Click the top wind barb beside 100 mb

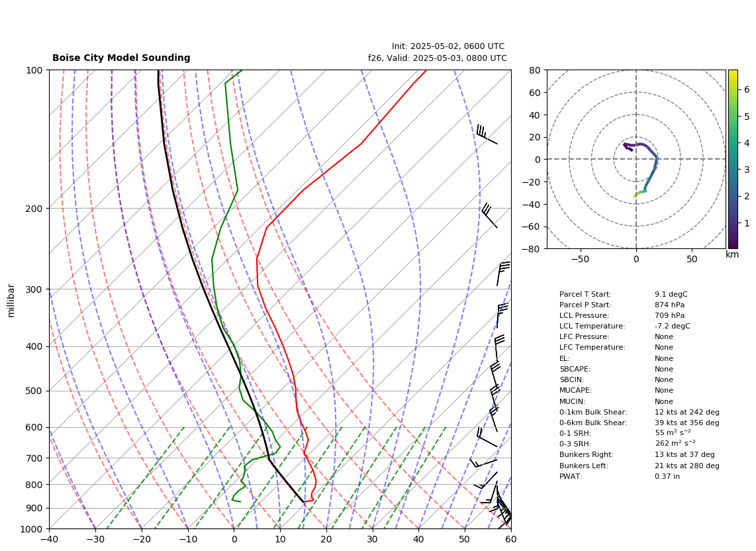coord(486,134)
